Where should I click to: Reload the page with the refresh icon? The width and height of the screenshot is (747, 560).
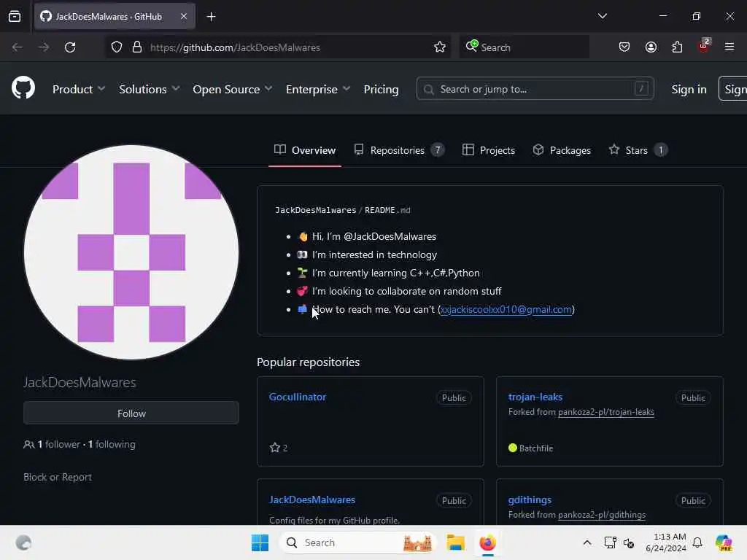(x=70, y=47)
